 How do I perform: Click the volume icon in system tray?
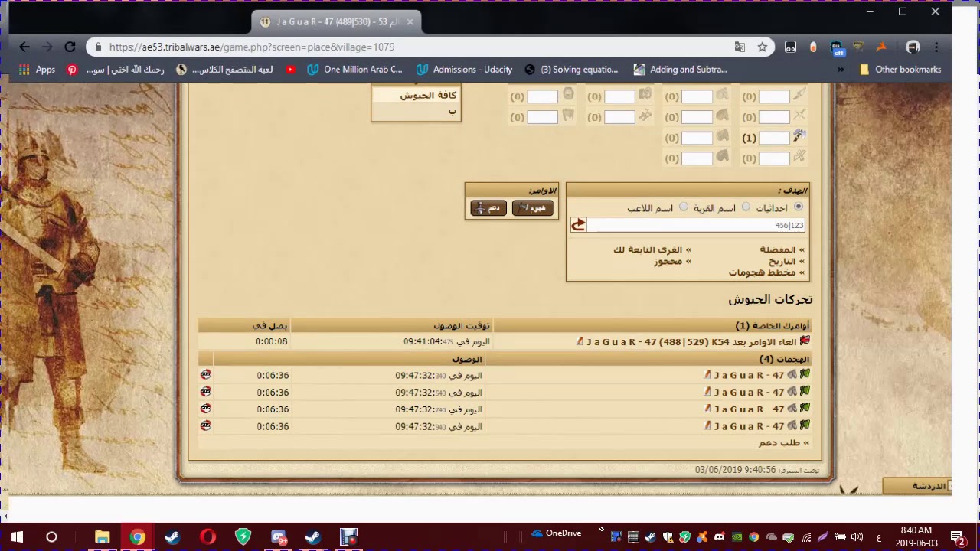point(857,536)
